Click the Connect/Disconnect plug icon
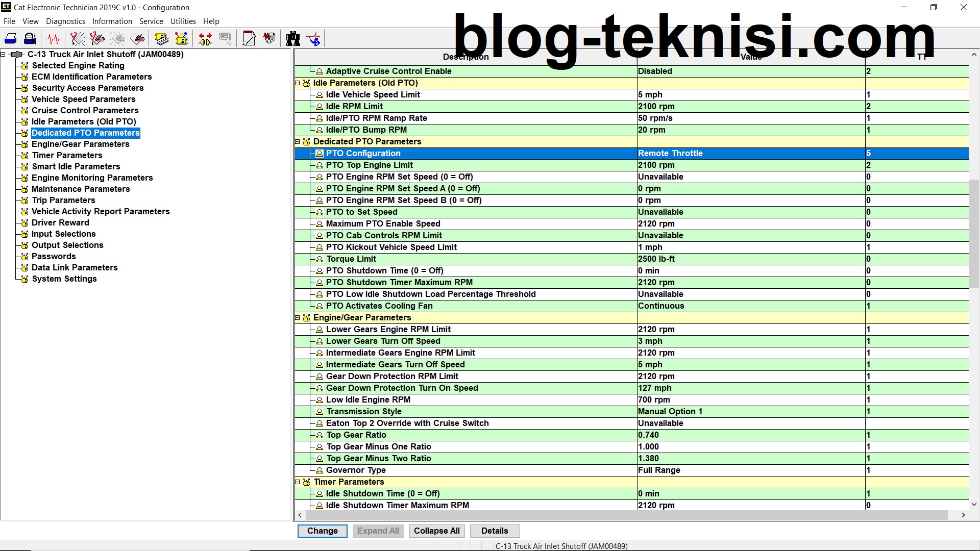980x551 pixels. tap(205, 39)
